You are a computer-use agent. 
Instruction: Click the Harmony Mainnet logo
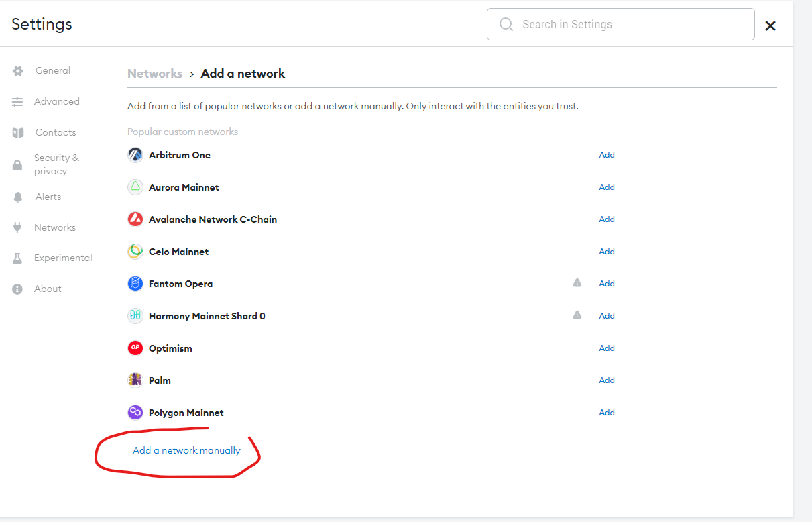click(135, 316)
